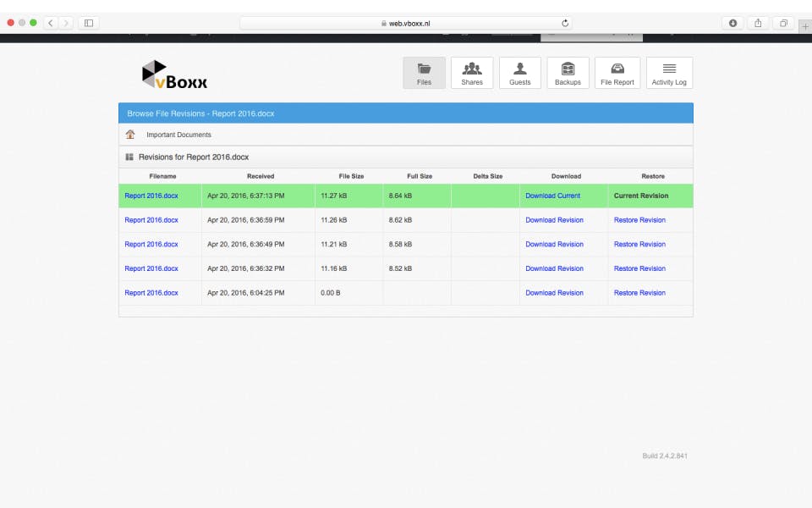This screenshot has height=508, width=812.
Task: Reload page using Safari refresh icon
Action: point(565,23)
